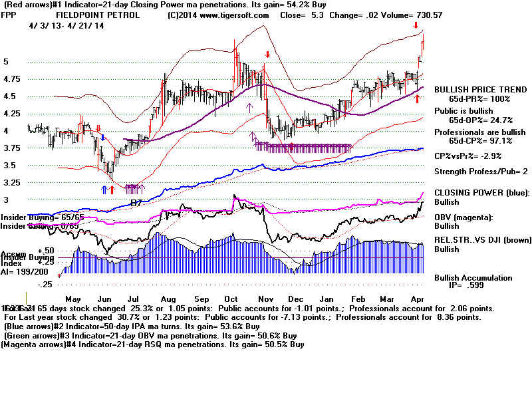
Task: Click the price axis label 4
Action: (x=6, y=131)
